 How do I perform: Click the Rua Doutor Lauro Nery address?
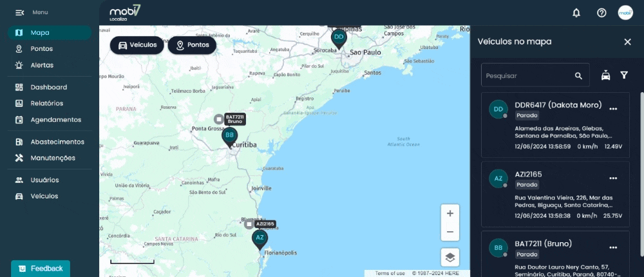(567, 271)
